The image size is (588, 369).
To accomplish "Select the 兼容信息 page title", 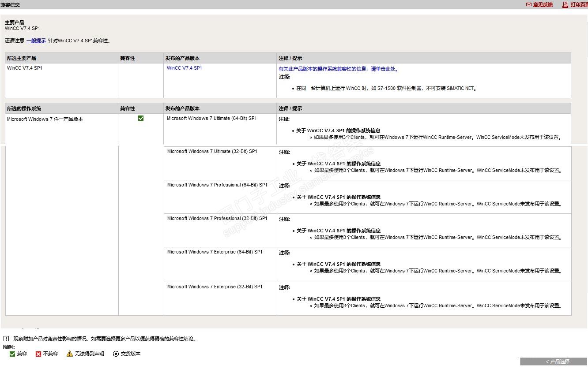I will (x=10, y=5).
